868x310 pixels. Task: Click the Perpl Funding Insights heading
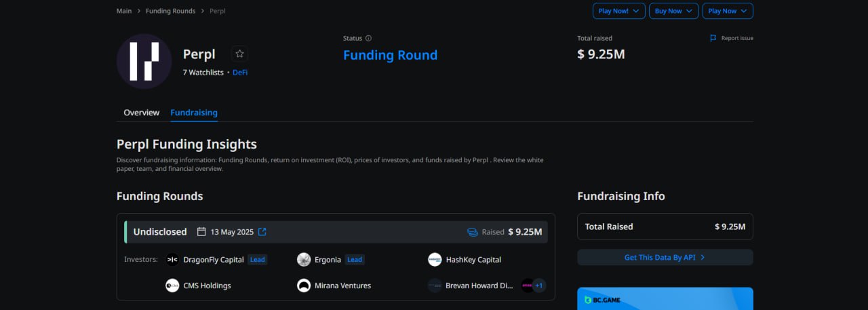coord(186,144)
